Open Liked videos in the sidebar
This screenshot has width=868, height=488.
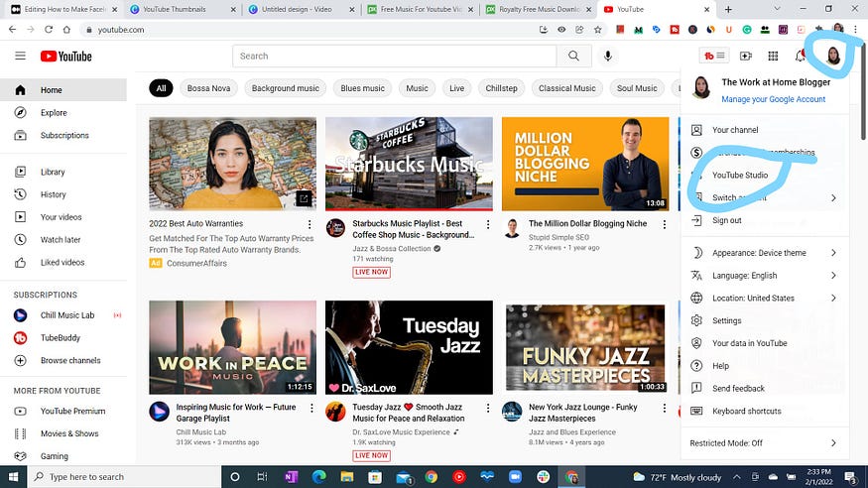tap(63, 262)
